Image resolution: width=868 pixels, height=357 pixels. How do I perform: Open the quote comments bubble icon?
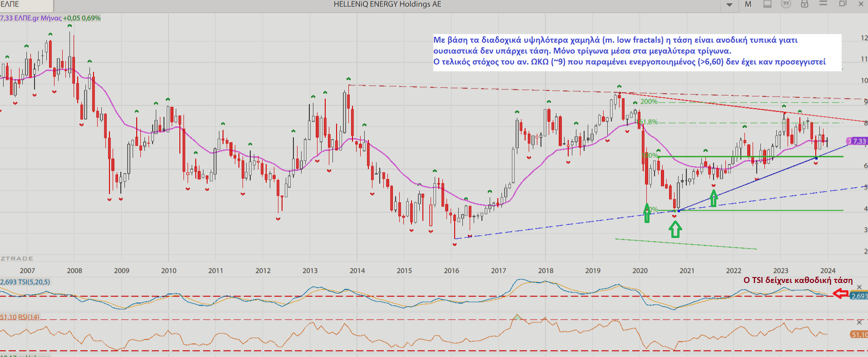point(786,4)
